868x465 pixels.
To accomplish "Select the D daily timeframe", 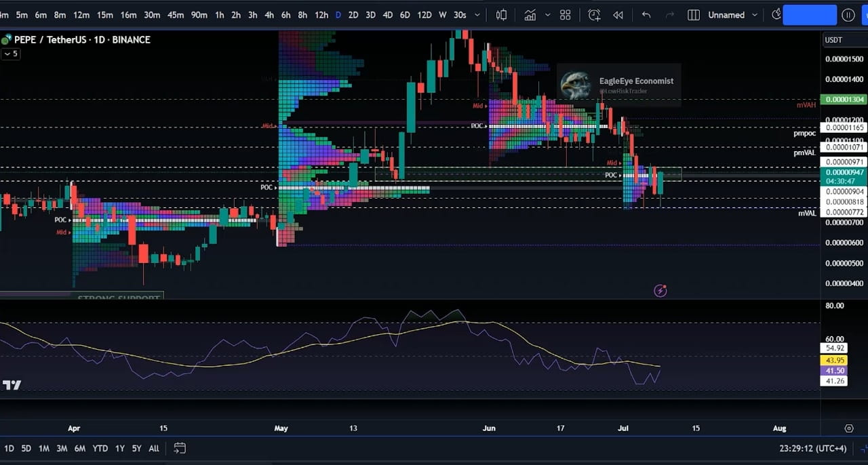I will click(338, 15).
